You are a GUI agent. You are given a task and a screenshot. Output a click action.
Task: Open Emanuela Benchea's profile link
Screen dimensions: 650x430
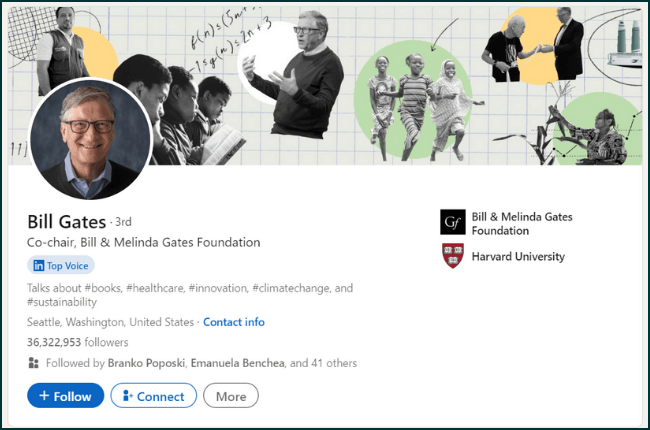[x=243, y=363]
